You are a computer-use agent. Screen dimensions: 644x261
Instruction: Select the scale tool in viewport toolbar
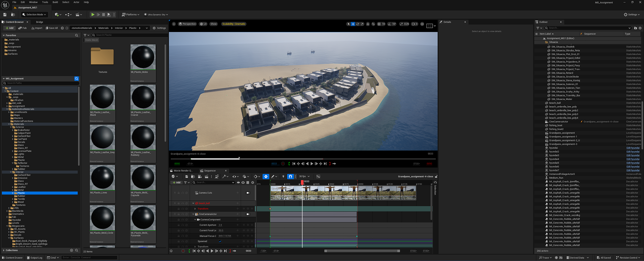(362, 24)
